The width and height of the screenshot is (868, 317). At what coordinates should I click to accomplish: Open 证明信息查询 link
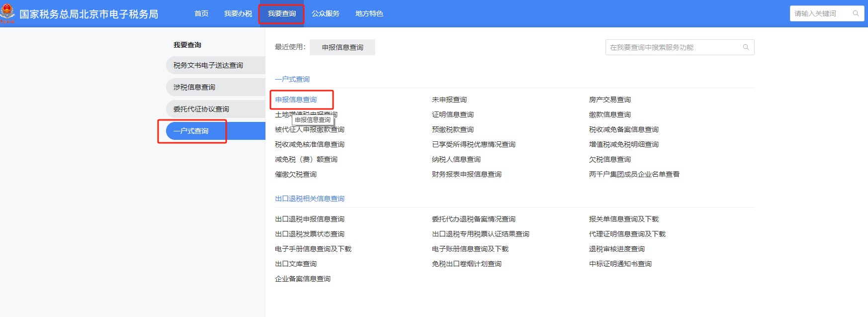[453, 114]
